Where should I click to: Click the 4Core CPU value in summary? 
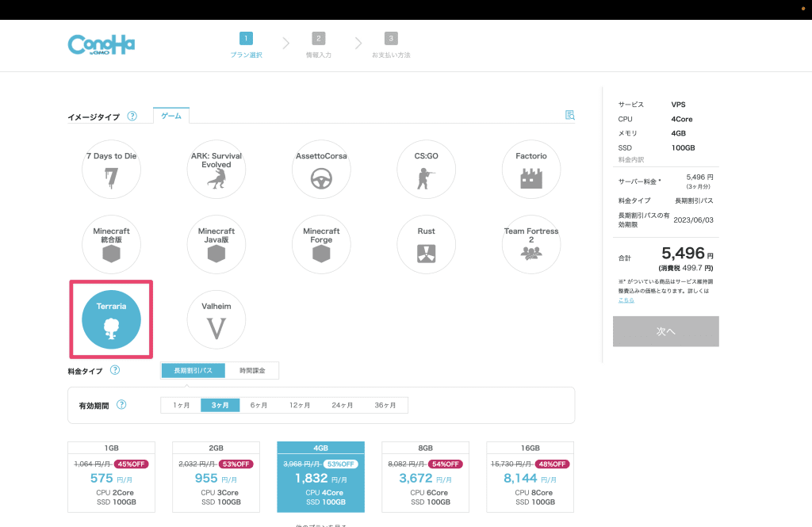click(682, 119)
